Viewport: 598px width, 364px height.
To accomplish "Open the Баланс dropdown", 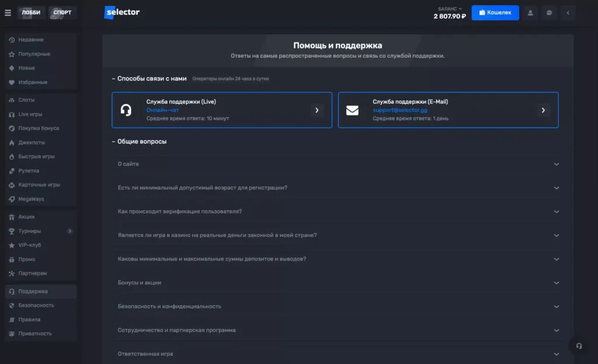I will [x=450, y=9].
